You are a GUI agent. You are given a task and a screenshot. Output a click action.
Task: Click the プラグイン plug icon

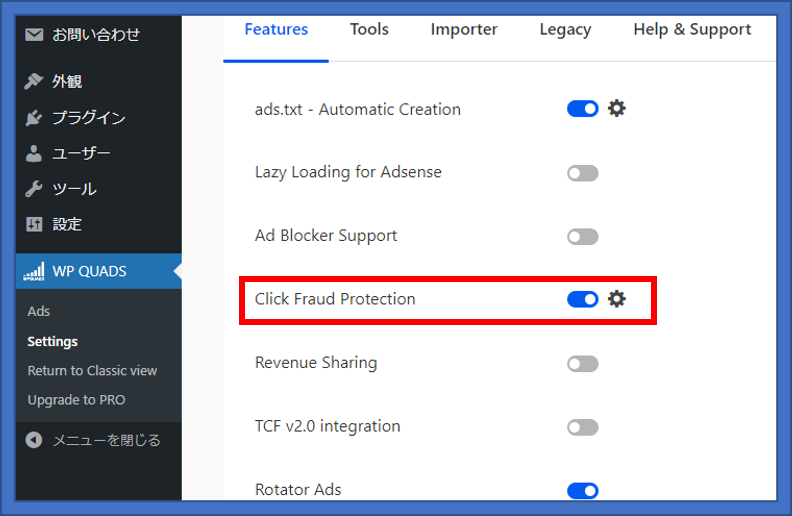34,118
